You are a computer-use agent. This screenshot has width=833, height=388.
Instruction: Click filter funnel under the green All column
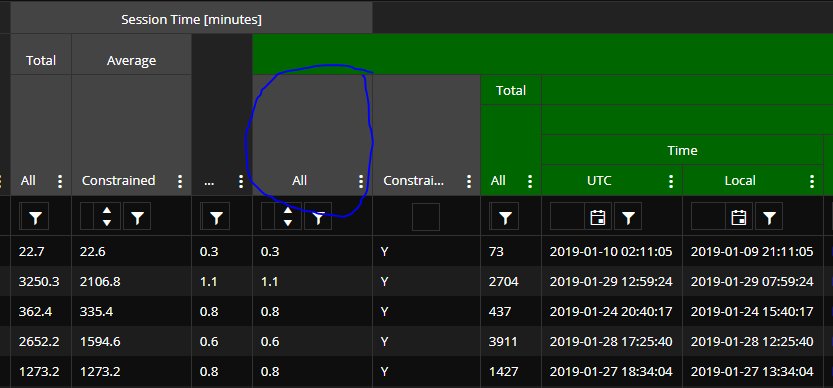click(505, 217)
